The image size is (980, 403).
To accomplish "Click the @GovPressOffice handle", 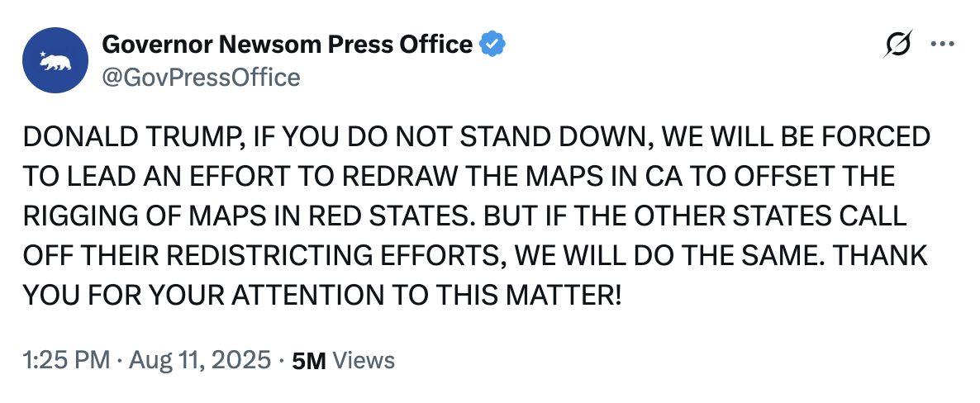I will click(x=200, y=78).
